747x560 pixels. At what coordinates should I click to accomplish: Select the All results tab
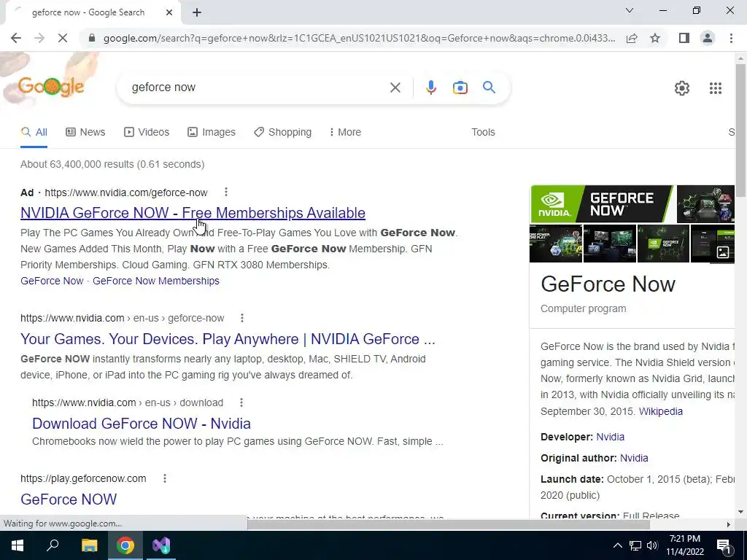coord(34,133)
